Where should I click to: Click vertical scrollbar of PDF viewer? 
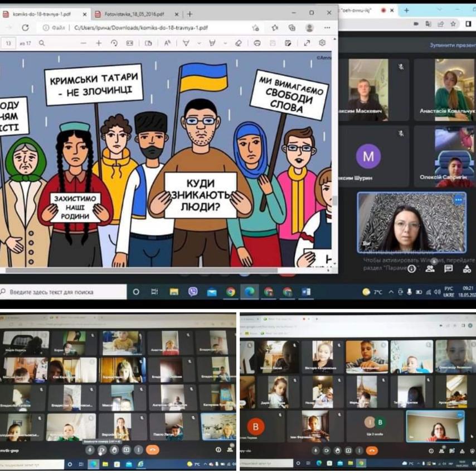[335, 200]
